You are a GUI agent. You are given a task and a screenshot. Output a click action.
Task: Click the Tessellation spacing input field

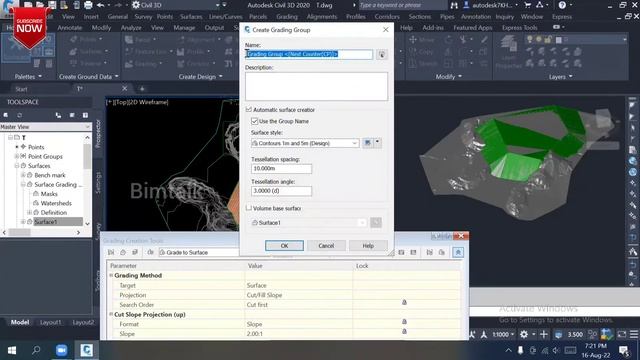coord(281,169)
